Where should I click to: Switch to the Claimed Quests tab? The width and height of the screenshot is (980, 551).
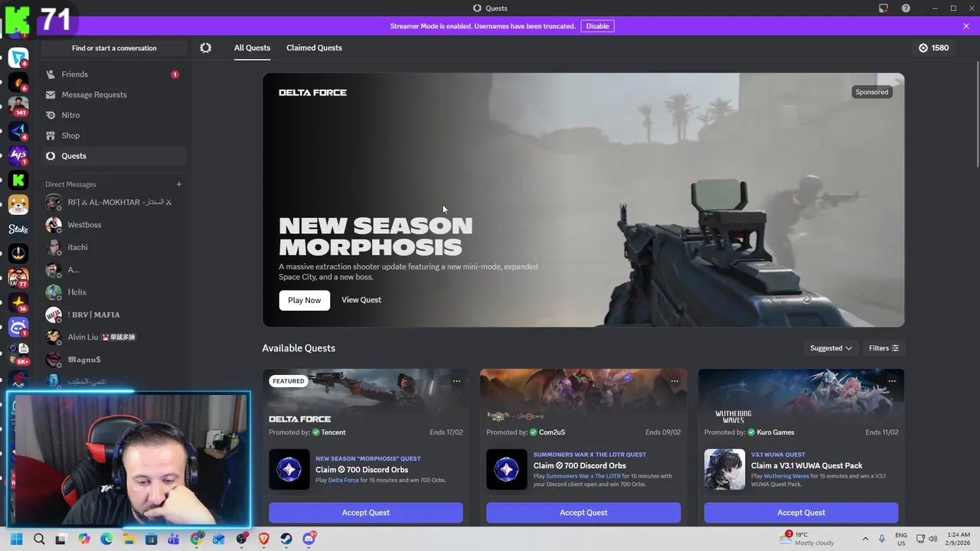coord(314,47)
